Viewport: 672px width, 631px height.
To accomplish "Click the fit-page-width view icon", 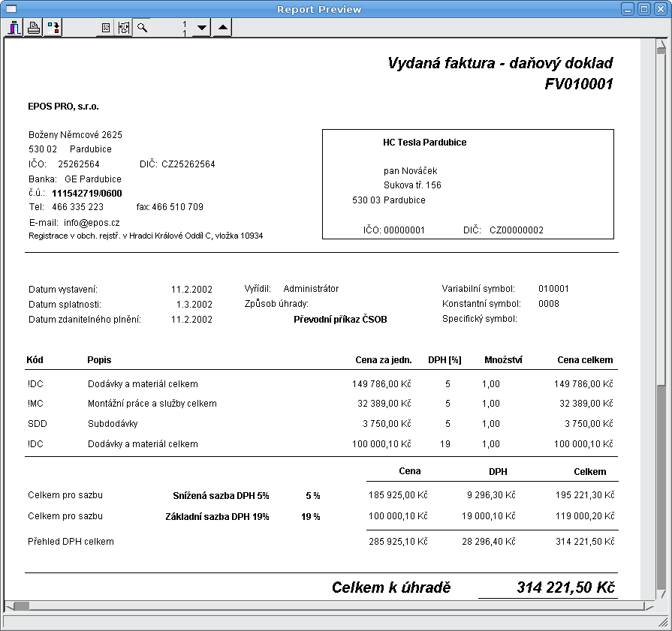I will [x=123, y=29].
